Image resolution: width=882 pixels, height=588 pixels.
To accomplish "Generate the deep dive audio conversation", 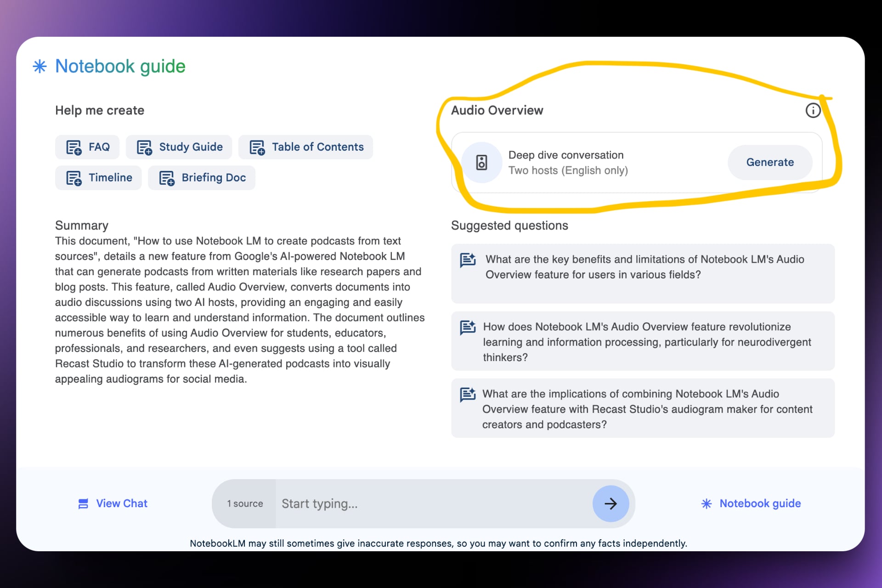I will coord(769,162).
